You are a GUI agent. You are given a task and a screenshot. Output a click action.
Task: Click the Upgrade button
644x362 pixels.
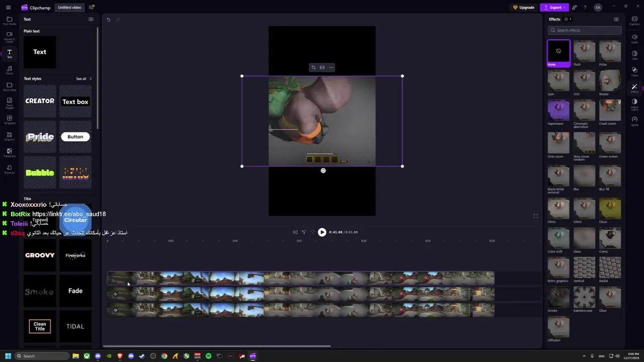[x=523, y=8]
